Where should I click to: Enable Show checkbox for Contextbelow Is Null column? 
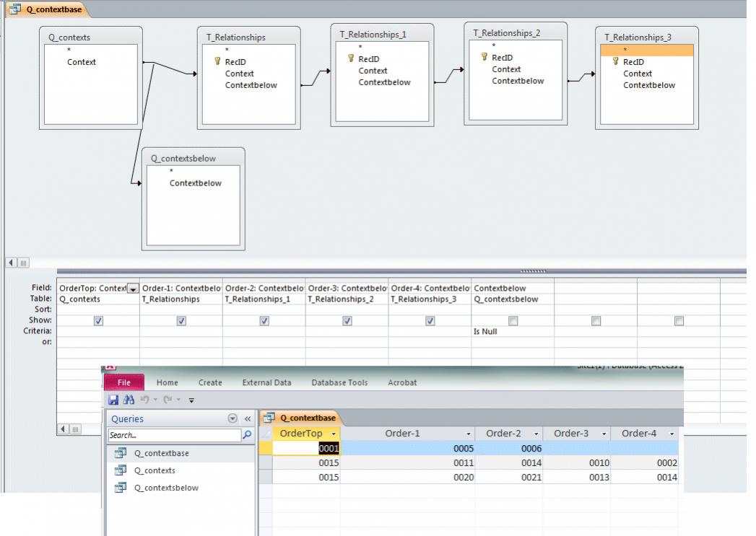513,320
